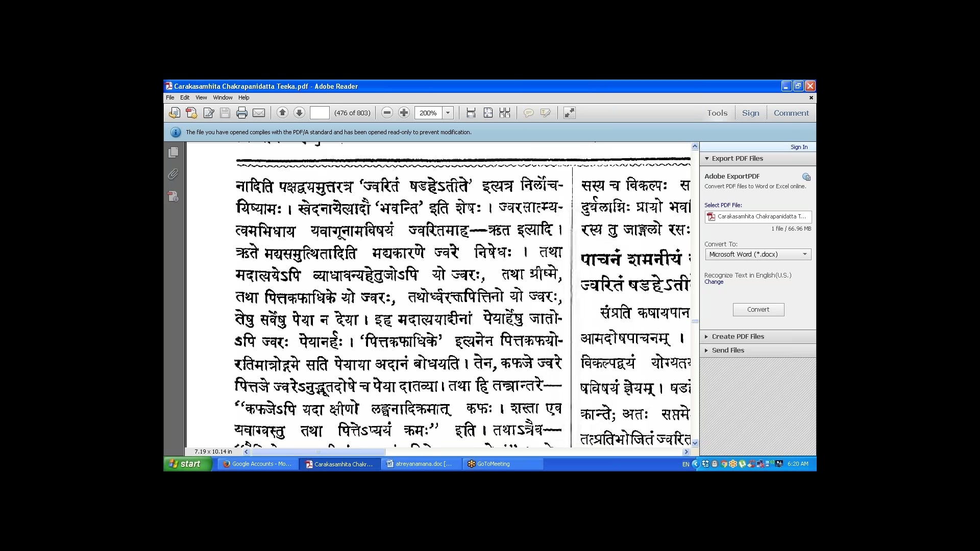
Task: Click the Print file icon
Action: [x=242, y=113]
